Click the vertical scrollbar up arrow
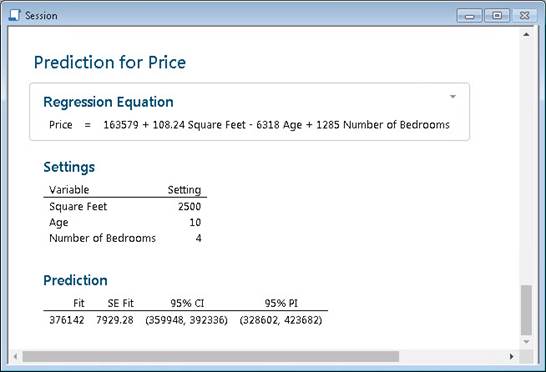 point(526,34)
